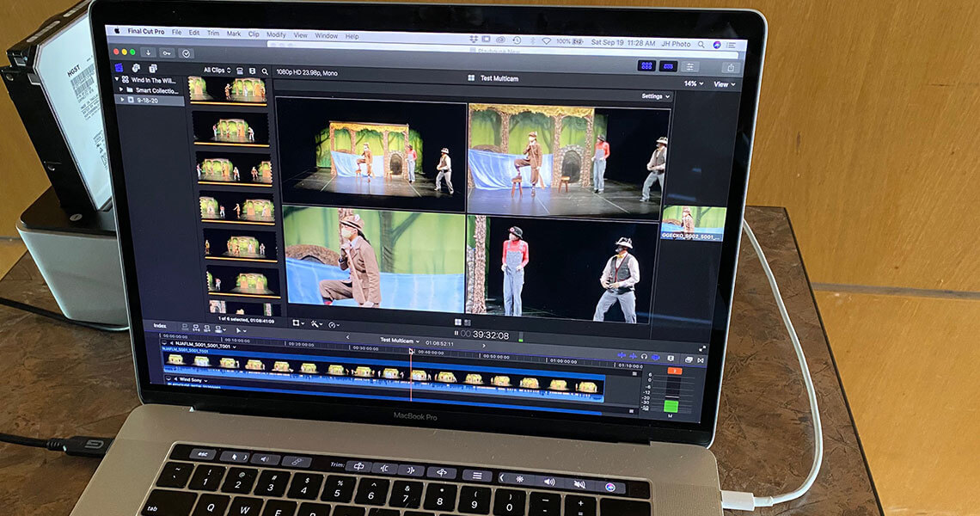Screen dimensions: 980x516
Task: Open Spotlight search in menu bar
Action: tap(701, 45)
